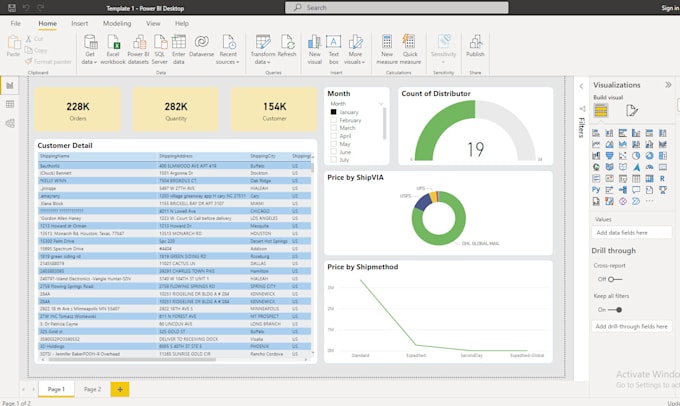Get more visuals via ellipsis icon
This screenshot has width=680, height=406.
pos(649,201)
